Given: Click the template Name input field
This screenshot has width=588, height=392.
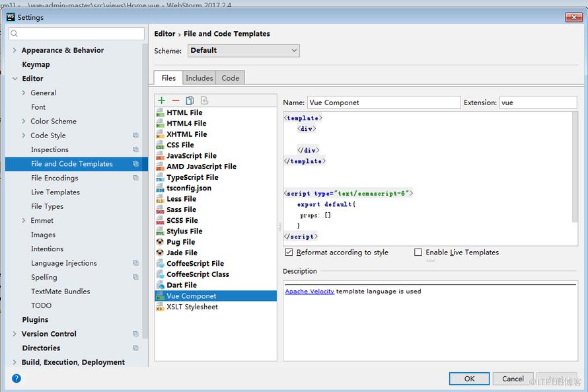Looking at the screenshot, I should (384, 102).
